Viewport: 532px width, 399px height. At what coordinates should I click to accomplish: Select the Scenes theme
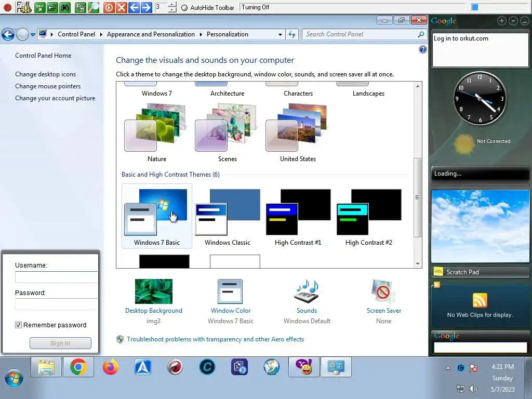228,133
